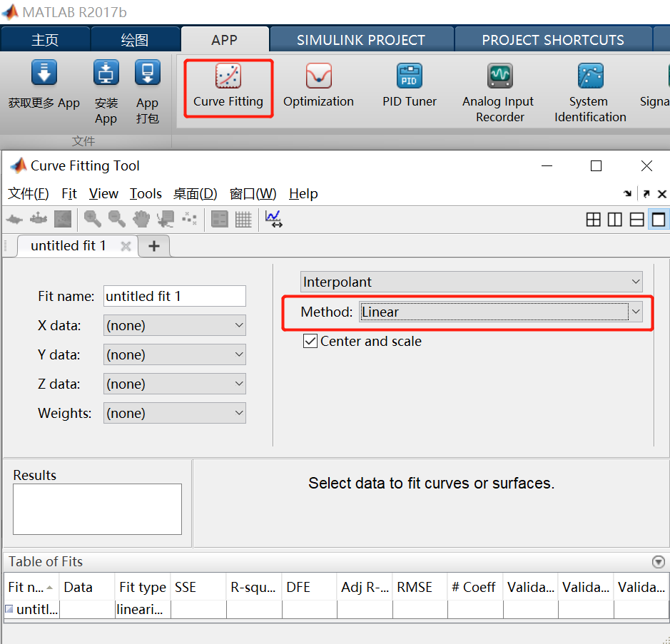The width and height of the screenshot is (670, 644).
Task: Expand the Table of Fits options arrow
Action: tap(659, 561)
